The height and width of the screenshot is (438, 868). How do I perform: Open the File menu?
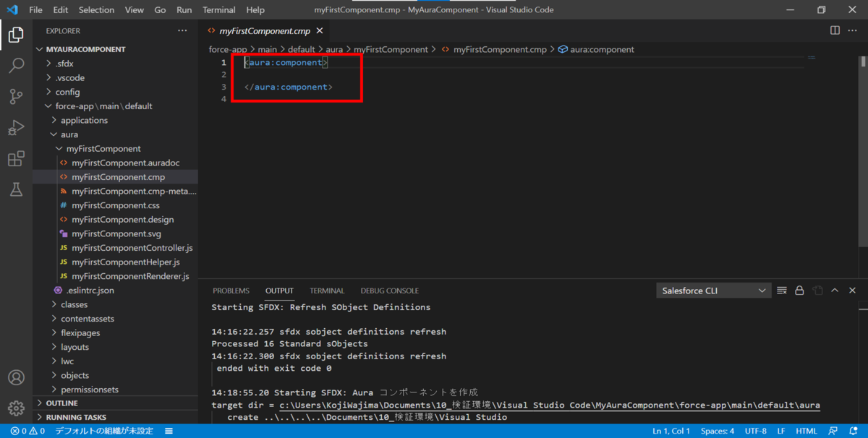coord(35,10)
